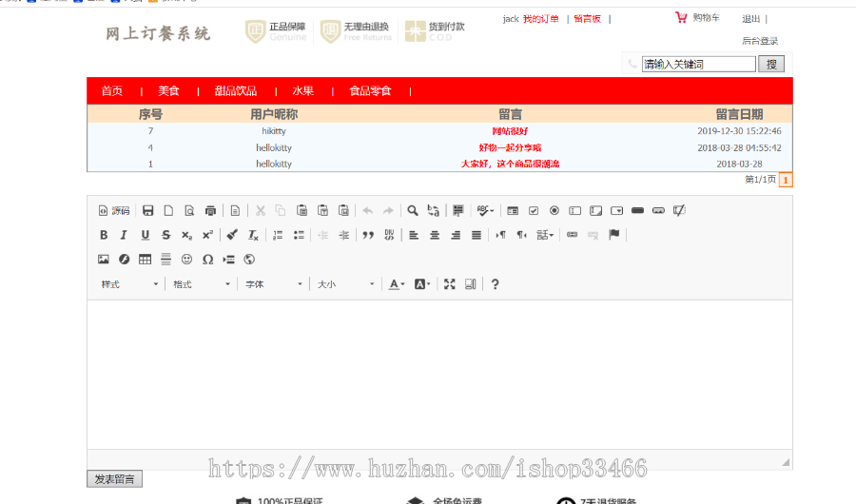The height and width of the screenshot is (504, 856).
Task: Insert a table in the editor
Action: coord(145,259)
